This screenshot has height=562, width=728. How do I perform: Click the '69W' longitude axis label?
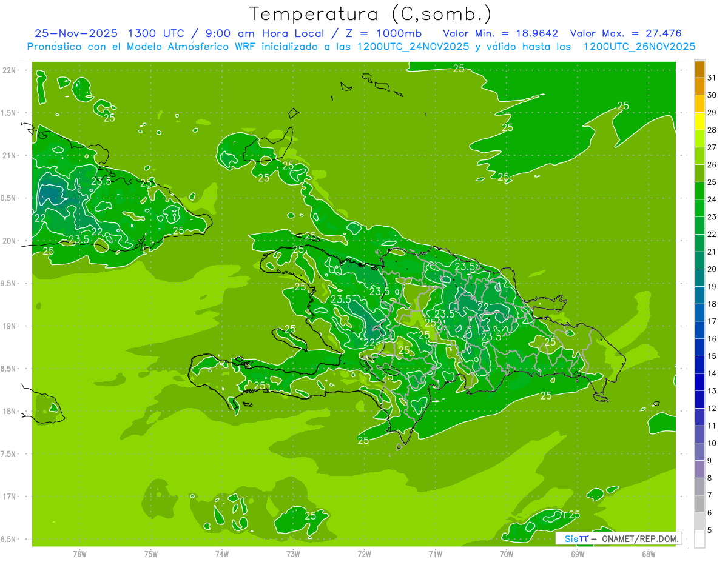[x=577, y=554]
